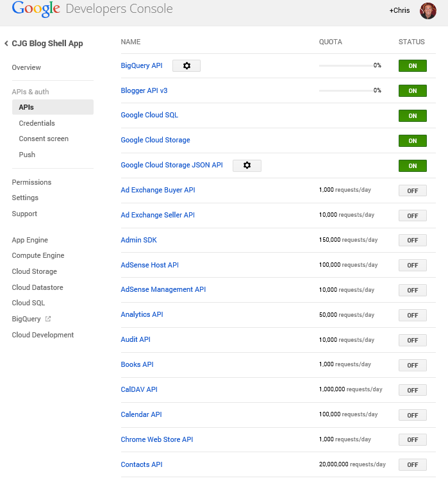The width and height of the screenshot is (448, 483).
Task: Turn off Google Cloud SQL
Action: (412, 115)
